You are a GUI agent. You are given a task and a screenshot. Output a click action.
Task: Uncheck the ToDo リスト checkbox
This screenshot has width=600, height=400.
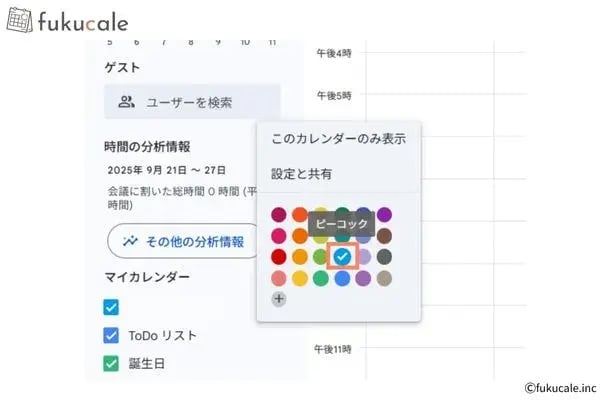click(x=111, y=335)
